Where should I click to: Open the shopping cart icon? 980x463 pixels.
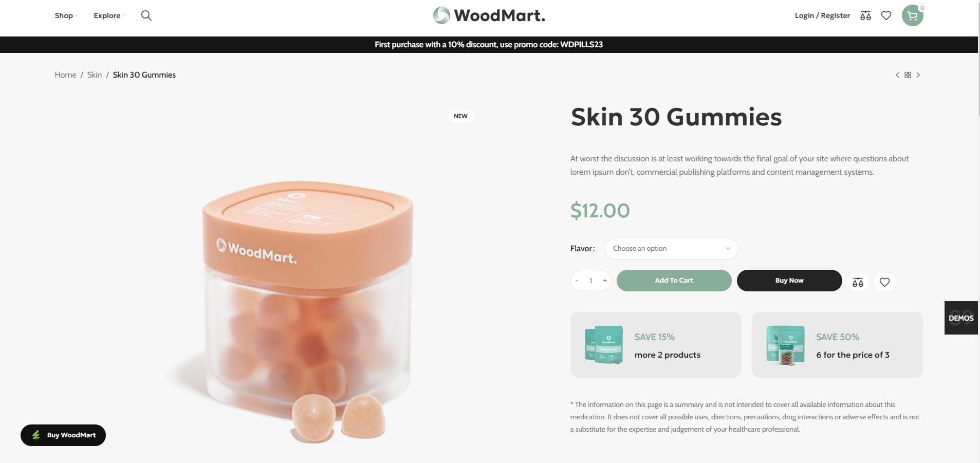(x=913, y=15)
